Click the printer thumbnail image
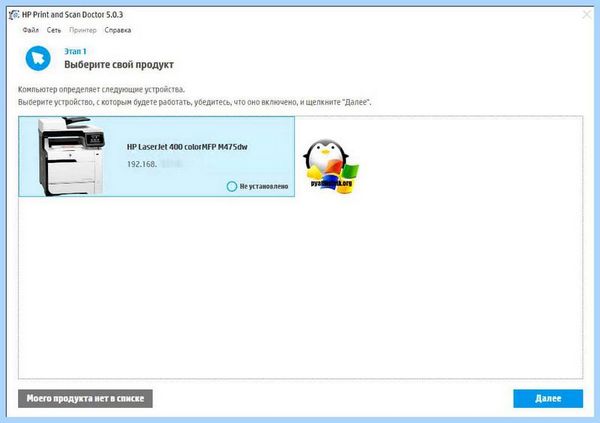600x423 pixels. [x=71, y=156]
